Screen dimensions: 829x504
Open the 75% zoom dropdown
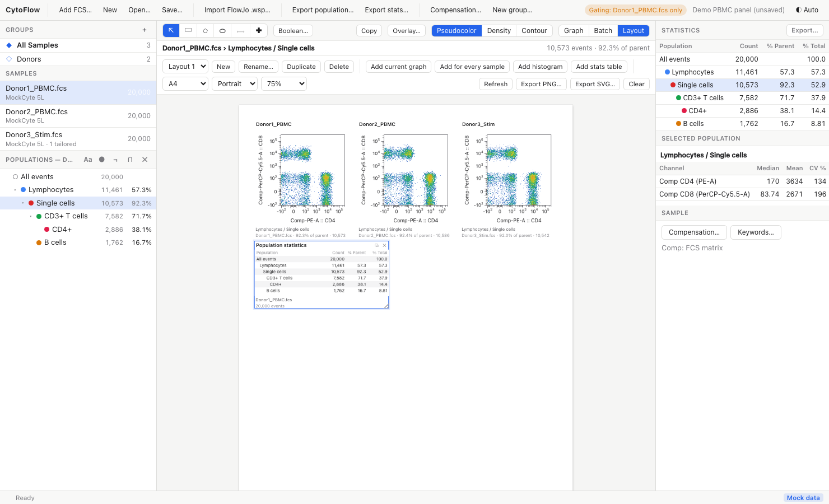[284, 84]
